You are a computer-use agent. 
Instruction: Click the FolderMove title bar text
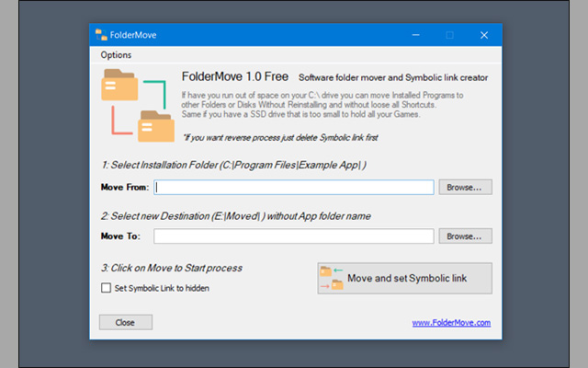136,35
